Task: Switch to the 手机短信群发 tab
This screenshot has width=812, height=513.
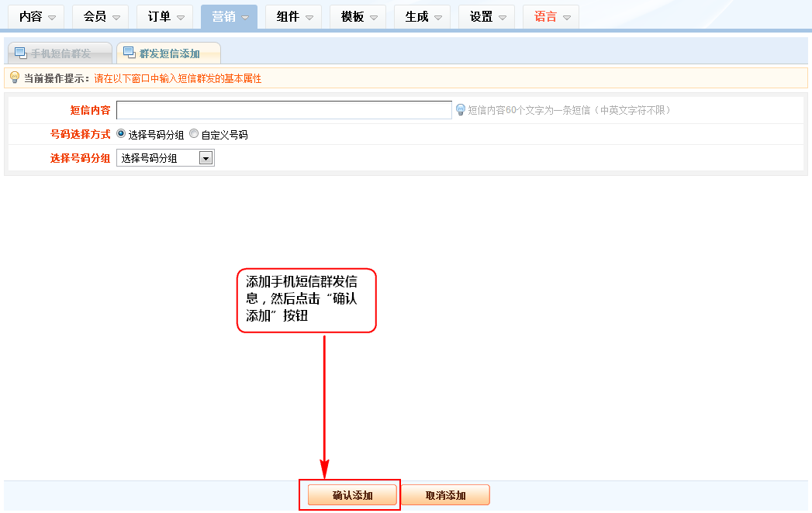Action: [60, 53]
